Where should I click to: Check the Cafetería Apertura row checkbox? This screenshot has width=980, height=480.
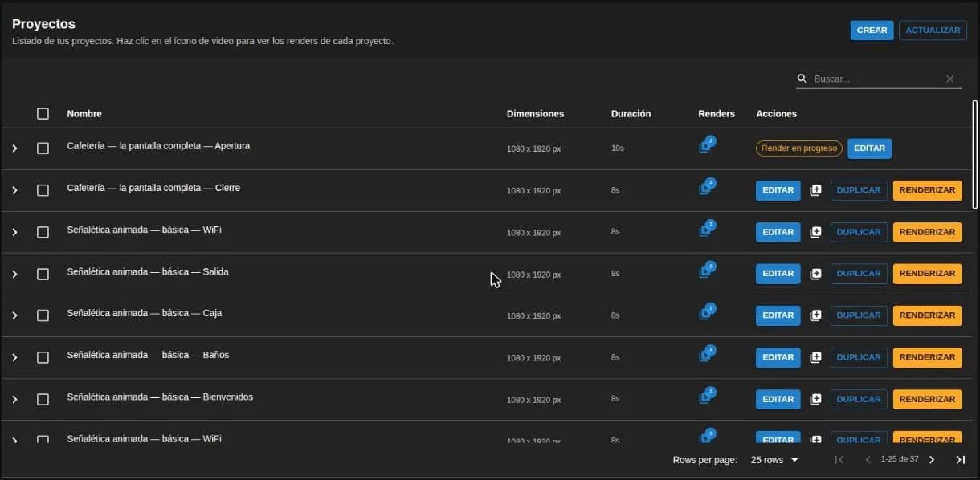coord(43,148)
